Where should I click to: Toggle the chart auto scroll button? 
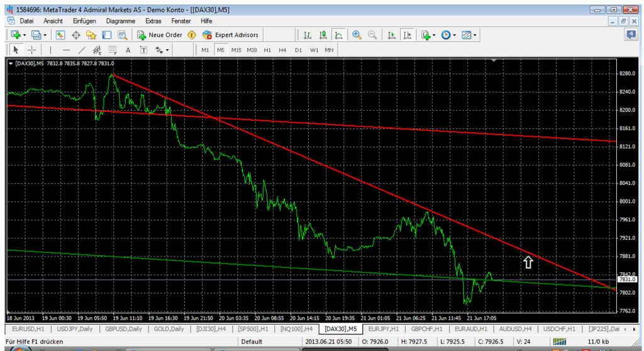[391, 35]
